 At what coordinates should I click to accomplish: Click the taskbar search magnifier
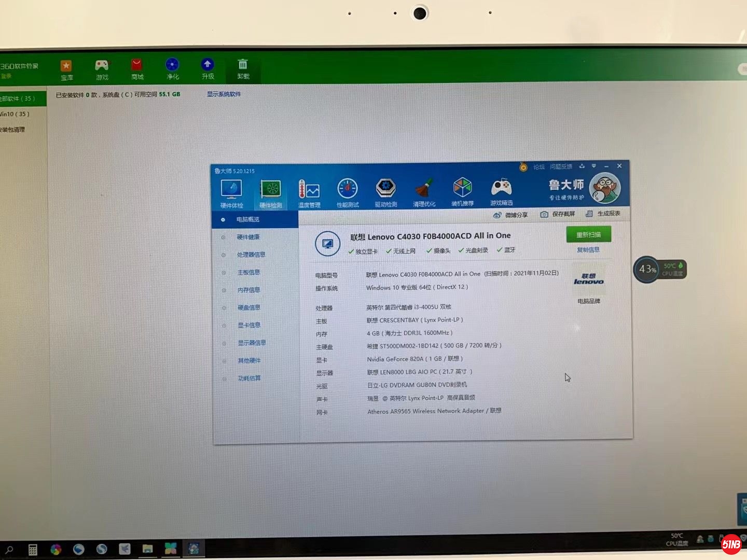click(x=9, y=550)
